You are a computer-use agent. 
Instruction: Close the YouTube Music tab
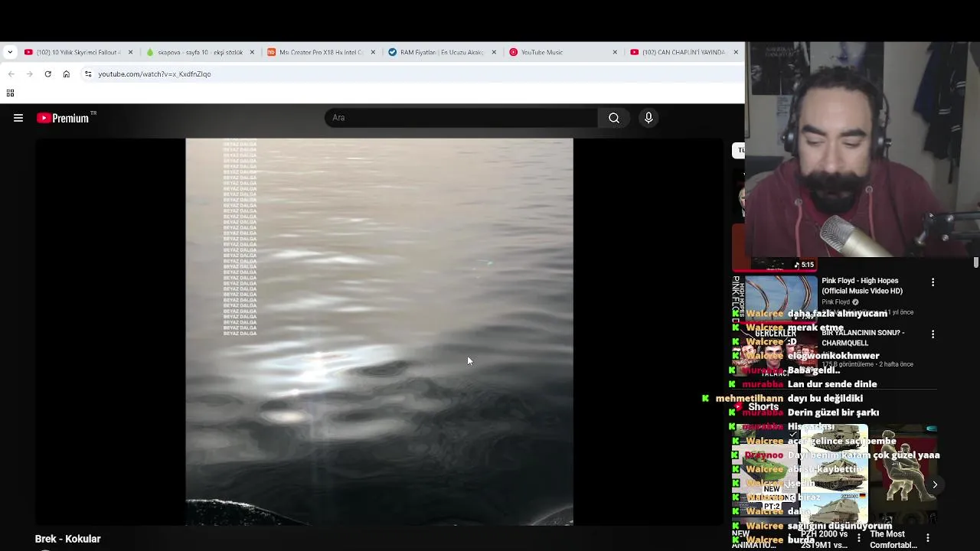tap(615, 52)
